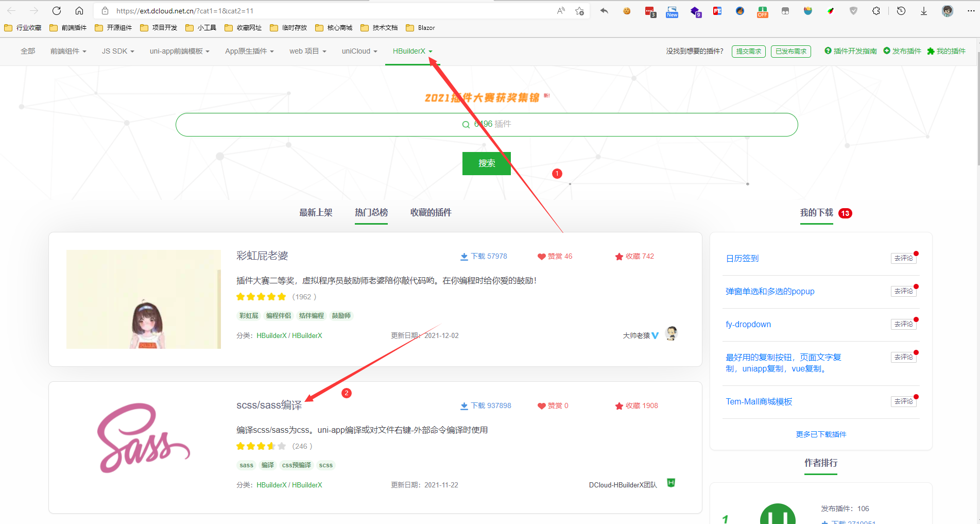
Task: Click the css预编译 tag
Action: click(297, 465)
